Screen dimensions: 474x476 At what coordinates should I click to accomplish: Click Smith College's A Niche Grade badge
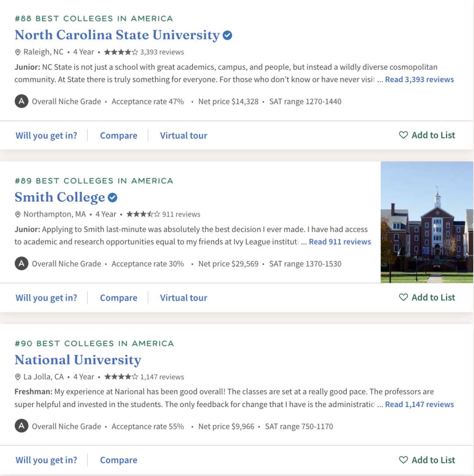pos(21,264)
